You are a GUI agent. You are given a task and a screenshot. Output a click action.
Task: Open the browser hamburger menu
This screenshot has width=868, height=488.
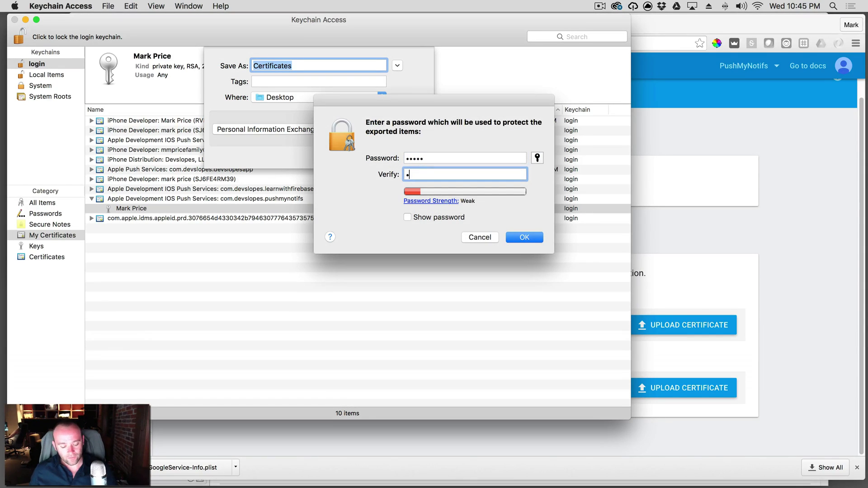[855, 43]
